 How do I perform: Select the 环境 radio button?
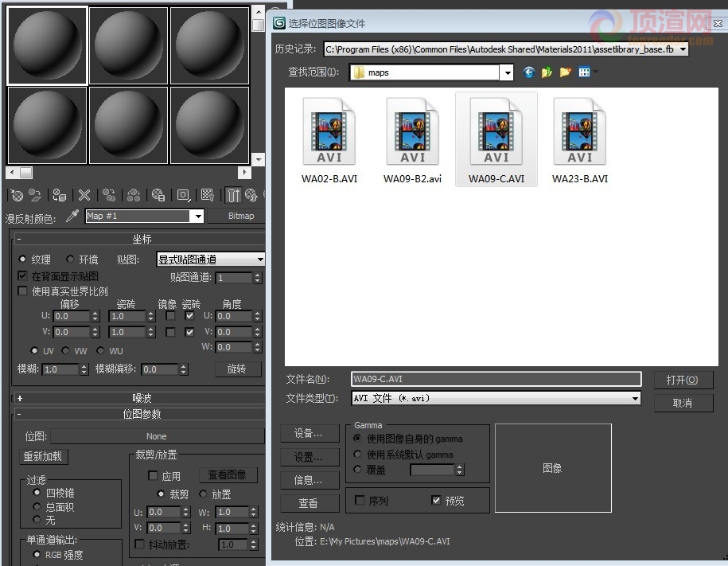click(x=70, y=259)
